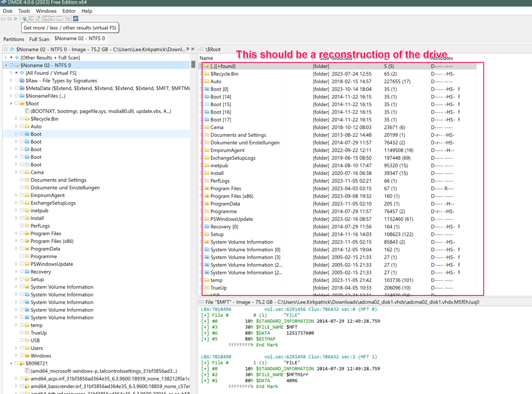Screen dimensions: 532x394
Task: Expand the Windows folder in the tree
Action: coord(16,356)
